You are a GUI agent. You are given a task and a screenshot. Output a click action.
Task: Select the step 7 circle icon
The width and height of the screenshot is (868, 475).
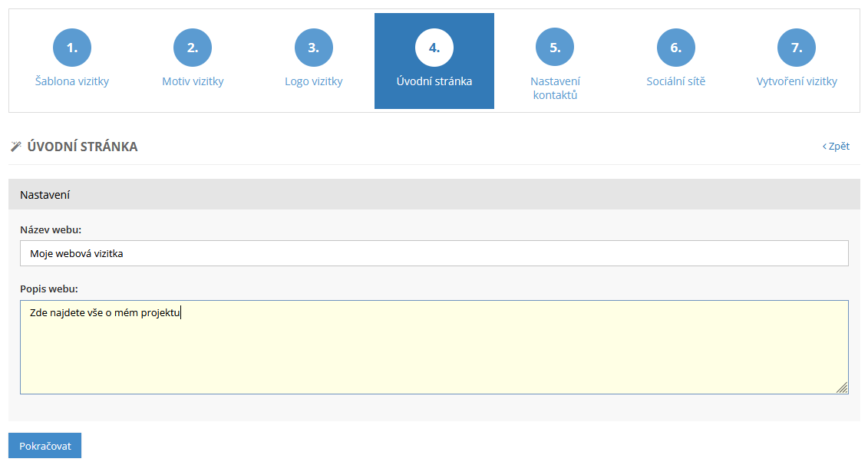(797, 48)
